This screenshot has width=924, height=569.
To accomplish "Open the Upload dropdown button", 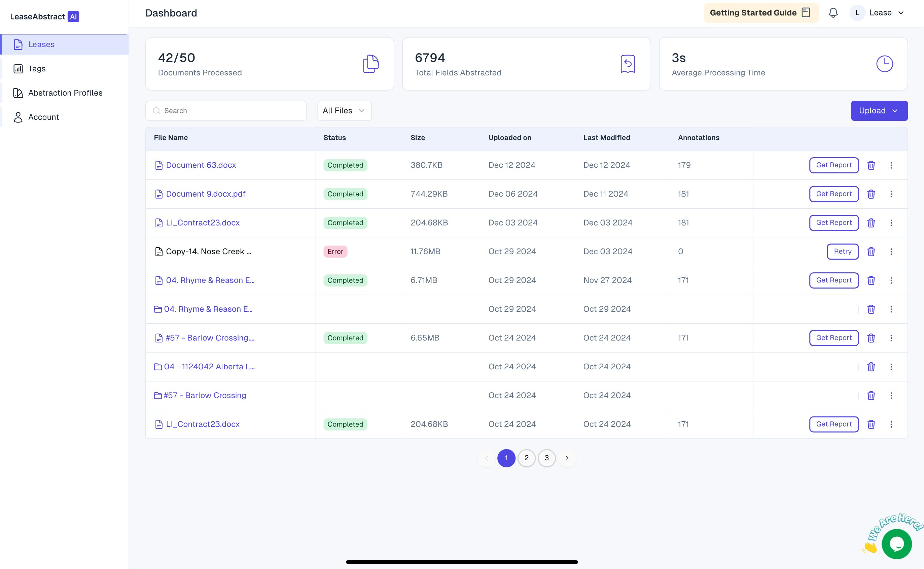I will click(x=879, y=111).
